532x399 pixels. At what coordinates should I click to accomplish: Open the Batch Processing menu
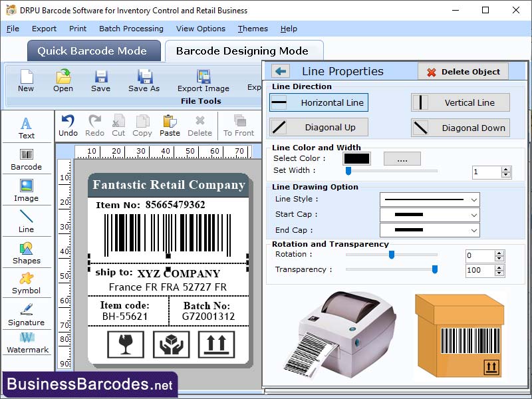(130, 29)
